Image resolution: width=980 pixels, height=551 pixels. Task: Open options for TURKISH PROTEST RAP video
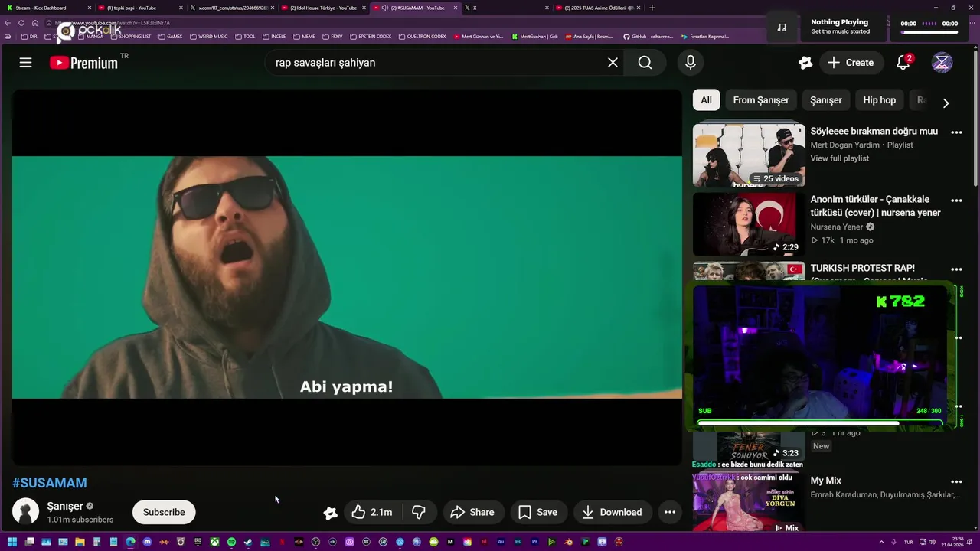[x=956, y=269]
